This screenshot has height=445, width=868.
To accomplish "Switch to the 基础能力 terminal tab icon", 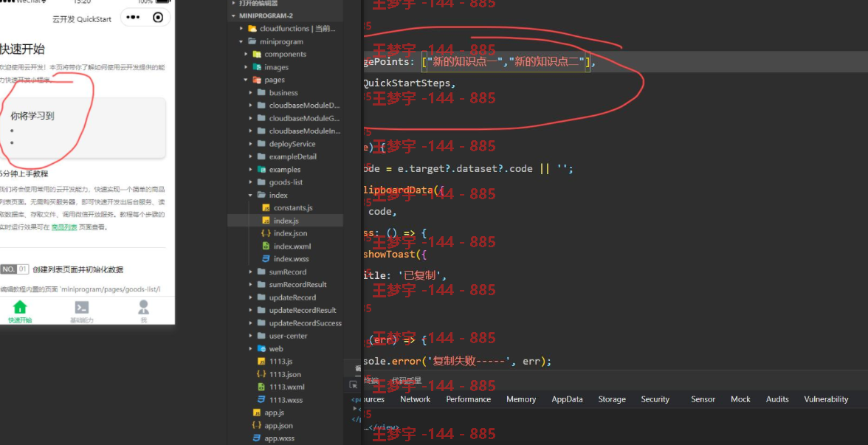I will 82,307.
